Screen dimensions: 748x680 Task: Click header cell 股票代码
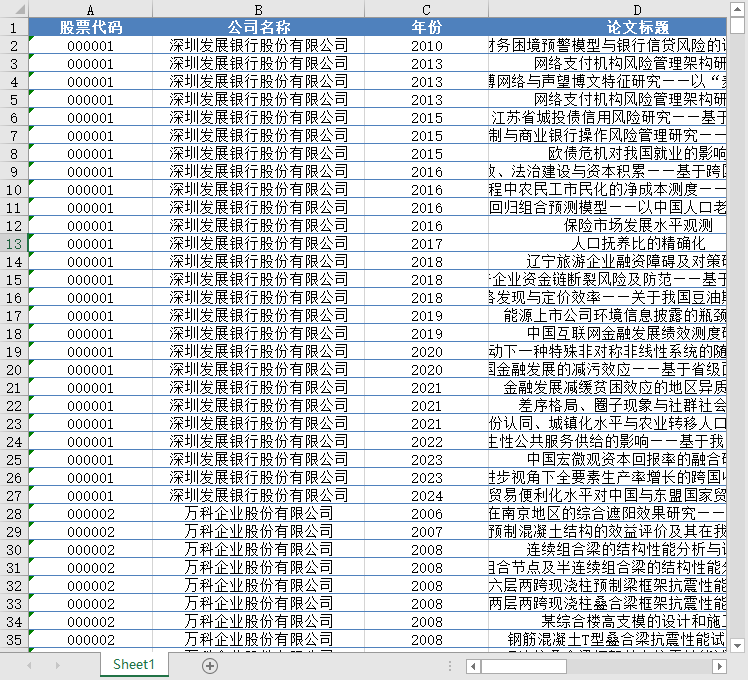[91, 28]
